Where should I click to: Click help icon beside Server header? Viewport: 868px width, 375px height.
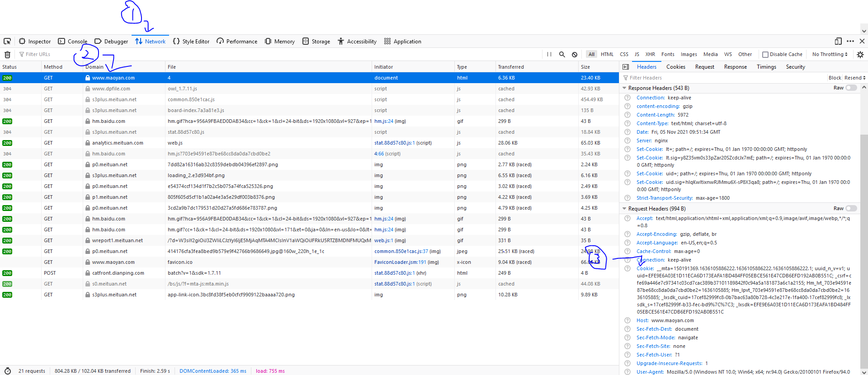(x=627, y=141)
